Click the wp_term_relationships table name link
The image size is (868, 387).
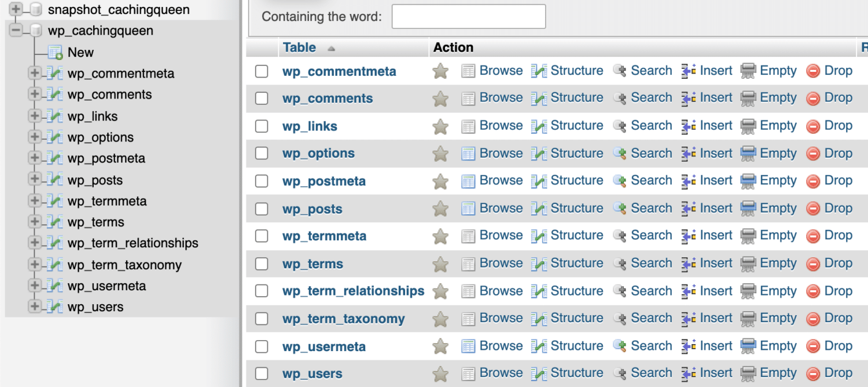(354, 291)
